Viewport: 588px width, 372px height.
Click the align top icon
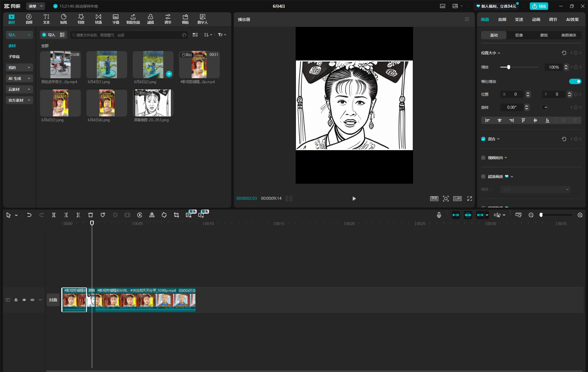[x=523, y=120]
